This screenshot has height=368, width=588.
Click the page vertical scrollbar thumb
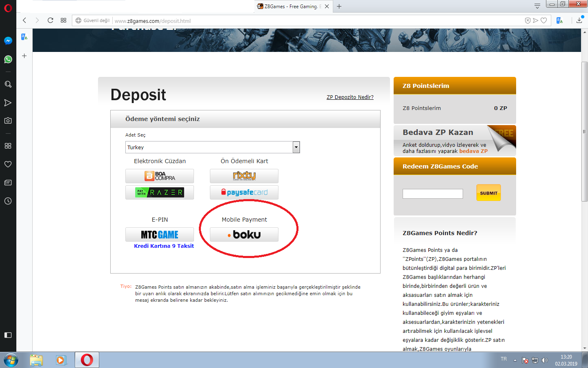click(x=584, y=132)
